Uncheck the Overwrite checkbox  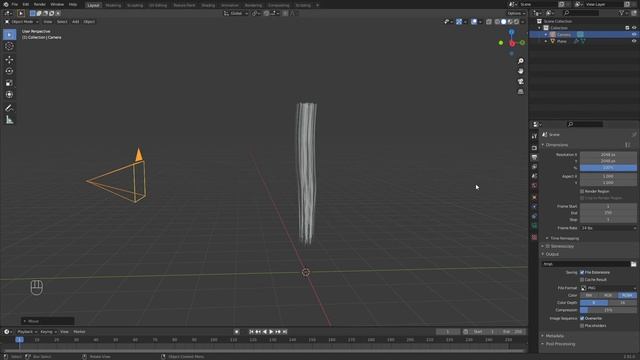[582, 318]
